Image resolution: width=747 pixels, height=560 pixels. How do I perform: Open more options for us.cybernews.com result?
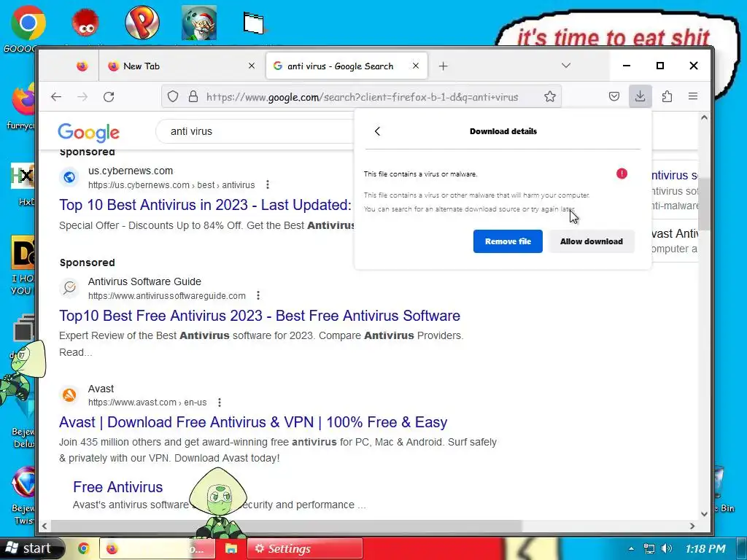268,184
